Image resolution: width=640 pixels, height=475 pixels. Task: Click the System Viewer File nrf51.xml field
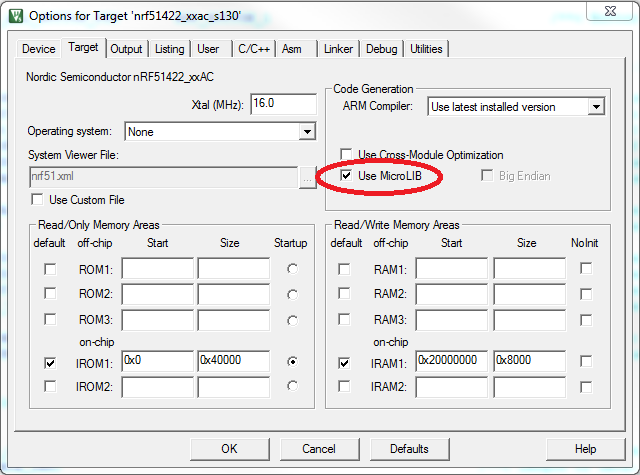[x=163, y=177]
